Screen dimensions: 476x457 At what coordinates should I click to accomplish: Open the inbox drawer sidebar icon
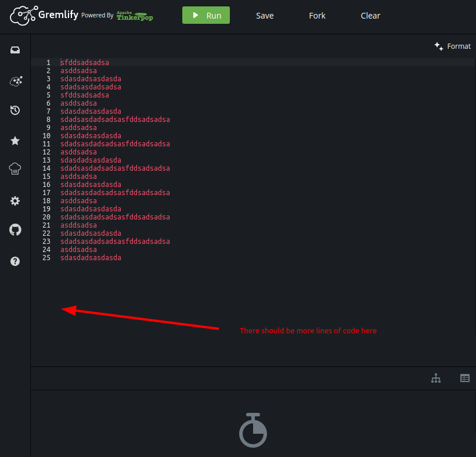click(15, 50)
